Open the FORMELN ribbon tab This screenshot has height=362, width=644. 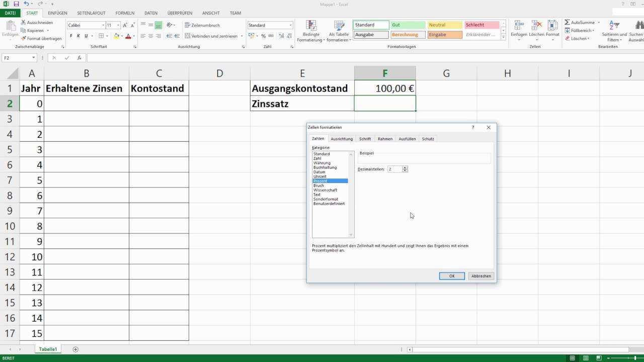coord(124,13)
